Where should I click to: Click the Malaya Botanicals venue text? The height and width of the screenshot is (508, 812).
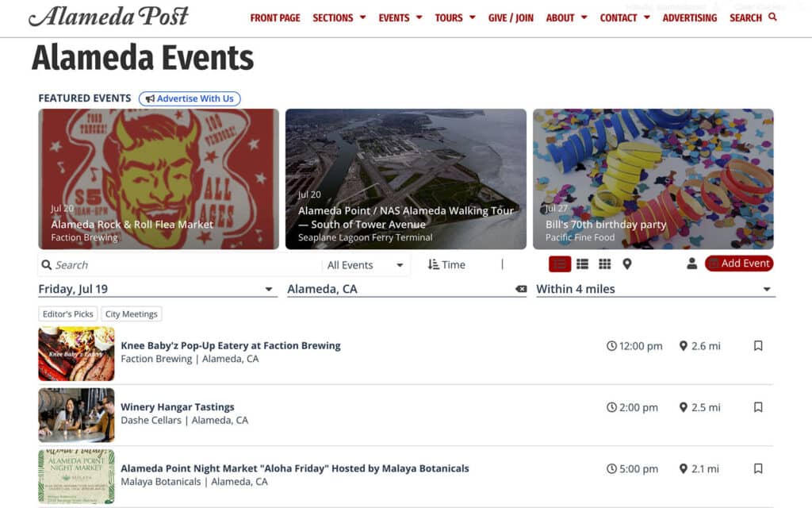pyautogui.click(x=160, y=482)
